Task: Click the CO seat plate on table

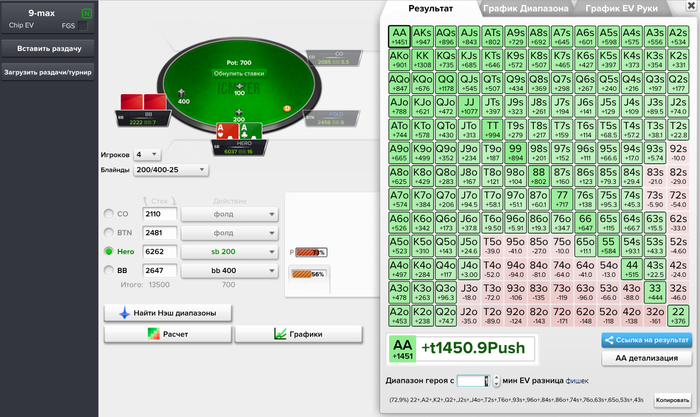Action: [x=334, y=58]
